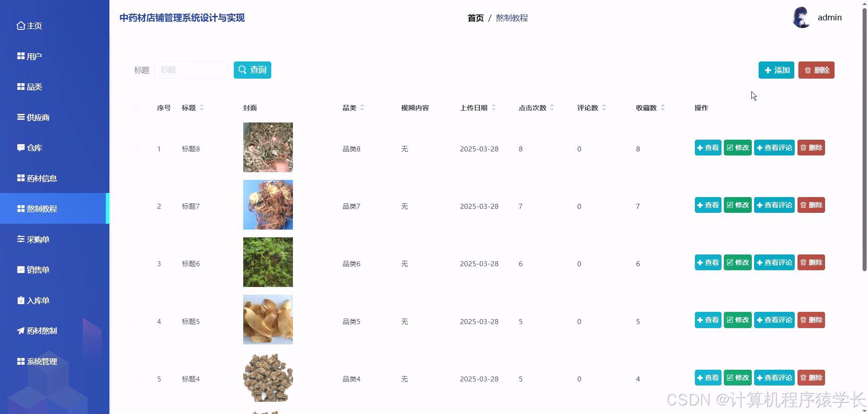Check the checkbox beside 标题6

[136, 264]
